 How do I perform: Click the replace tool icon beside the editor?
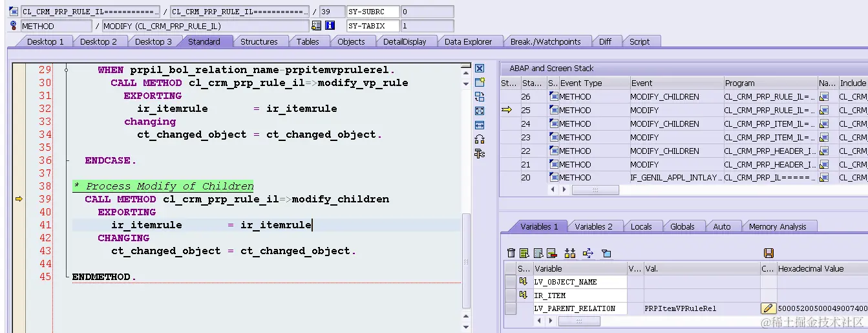pos(480,96)
